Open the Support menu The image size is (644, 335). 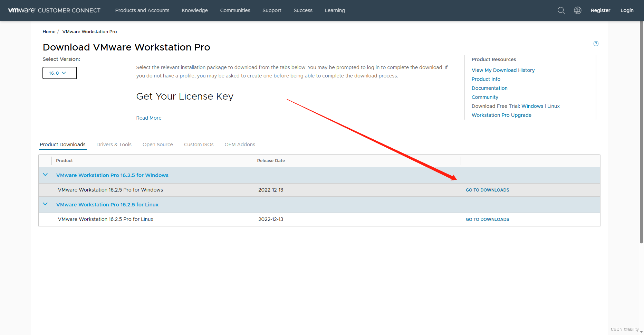coord(272,10)
